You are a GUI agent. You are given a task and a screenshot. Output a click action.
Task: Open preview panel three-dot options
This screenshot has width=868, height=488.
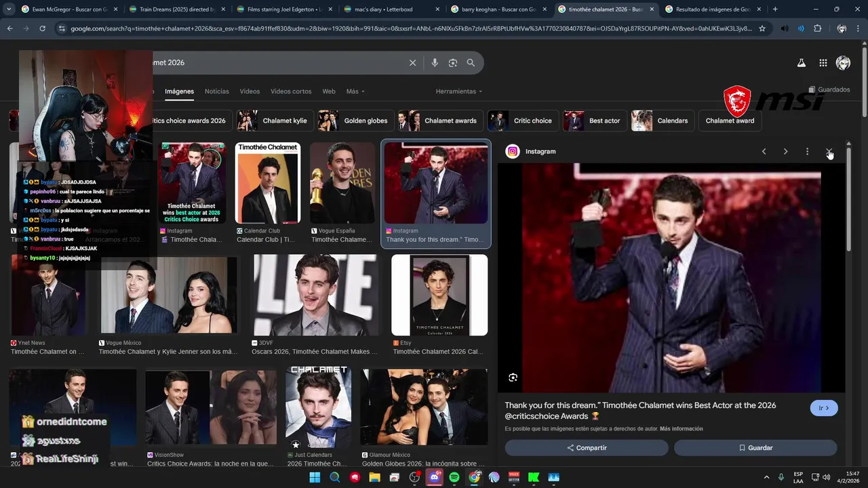pyautogui.click(x=807, y=151)
